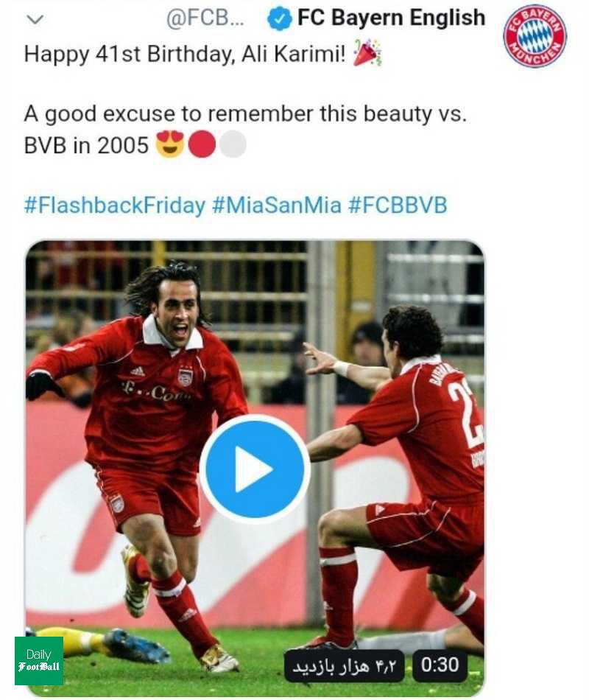Play the video with the blue play button
The image size is (589, 700).
pyautogui.click(x=255, y=469)
